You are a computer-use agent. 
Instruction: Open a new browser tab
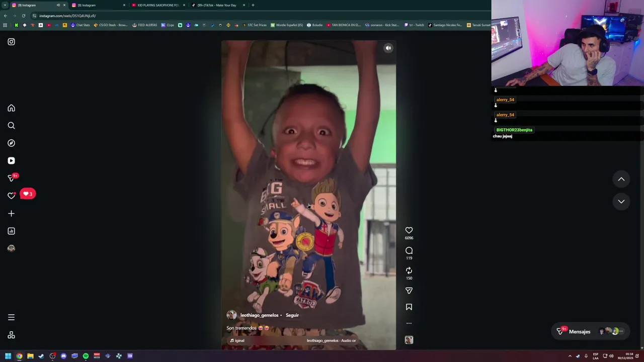253,5
